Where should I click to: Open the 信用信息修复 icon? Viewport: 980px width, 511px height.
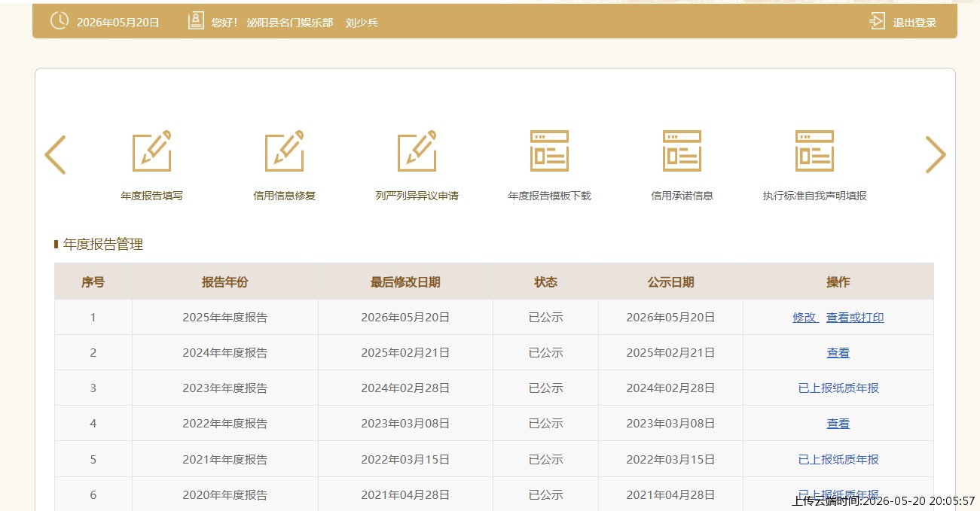tap(284, 151)
